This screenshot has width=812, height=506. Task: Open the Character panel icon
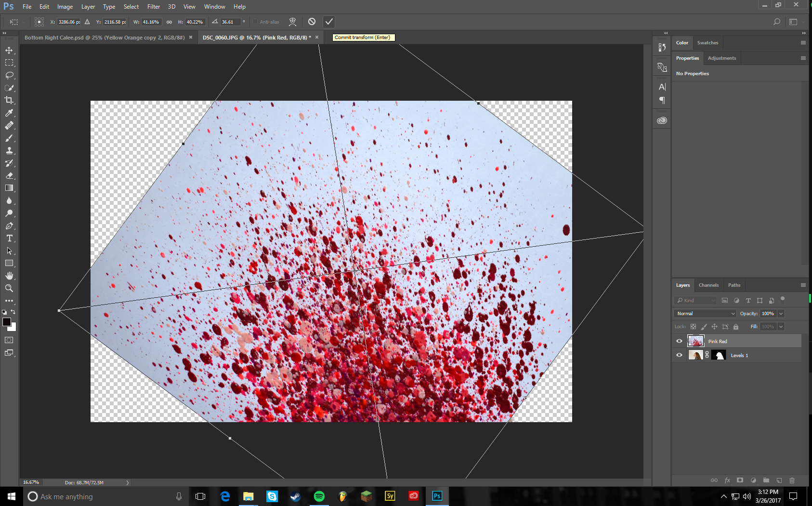(x=662, y=87)
